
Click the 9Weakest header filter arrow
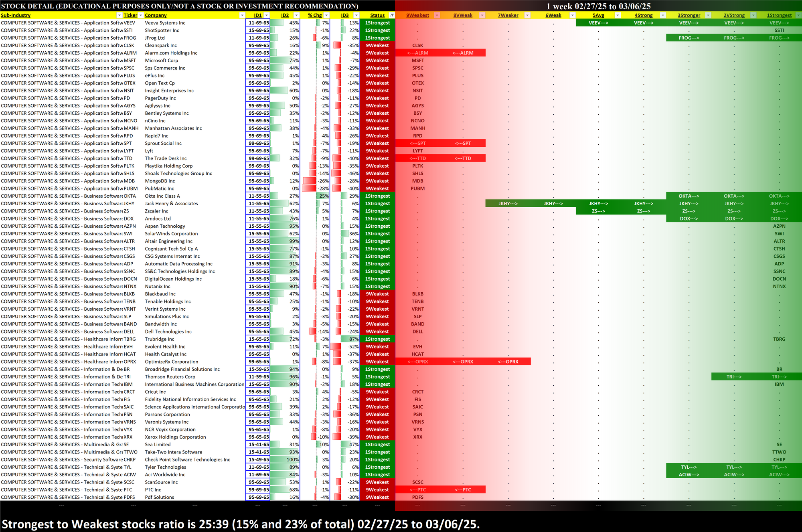(x=437, y=15)
